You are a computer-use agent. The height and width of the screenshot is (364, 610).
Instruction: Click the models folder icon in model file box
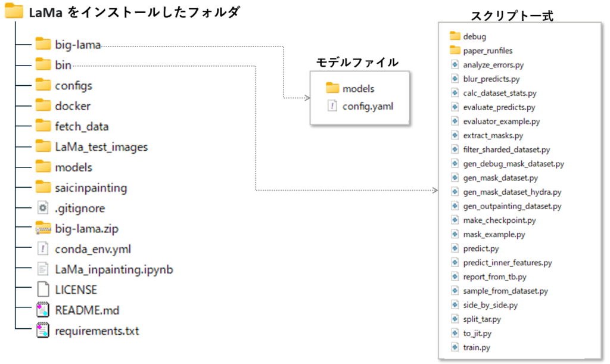(x=332, y=88)
